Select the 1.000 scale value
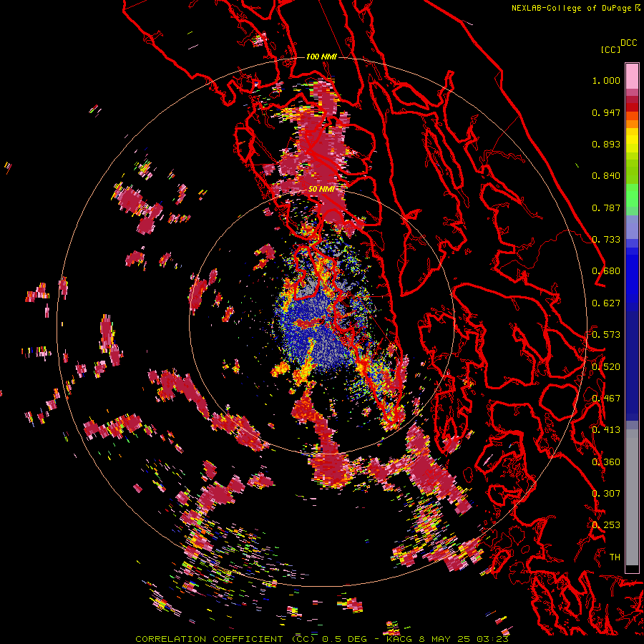644x644 pixels. (606, 80)
